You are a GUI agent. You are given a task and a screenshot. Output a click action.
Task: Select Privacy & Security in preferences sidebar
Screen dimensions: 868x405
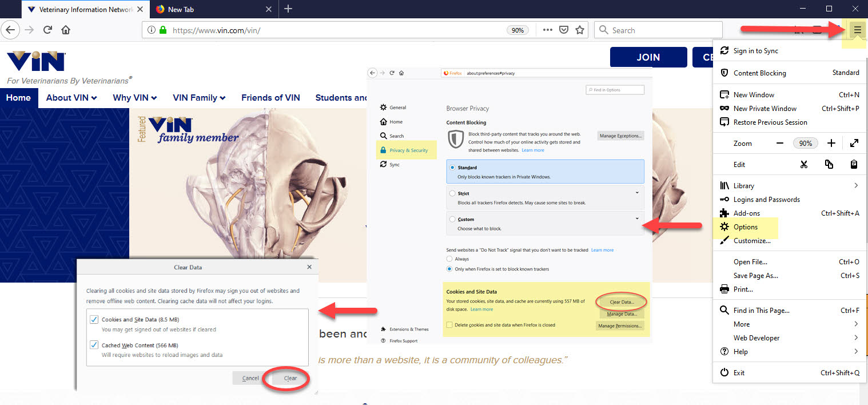coord(405,150)
